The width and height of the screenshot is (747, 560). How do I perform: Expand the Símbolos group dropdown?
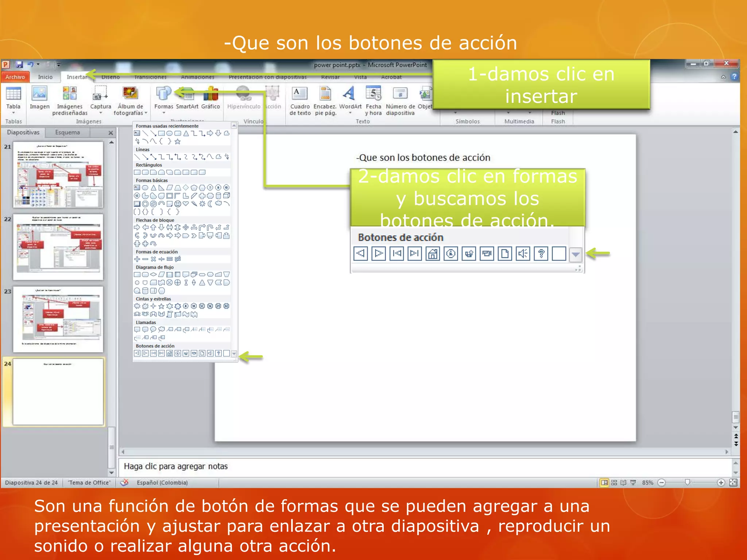pos(455,113)
